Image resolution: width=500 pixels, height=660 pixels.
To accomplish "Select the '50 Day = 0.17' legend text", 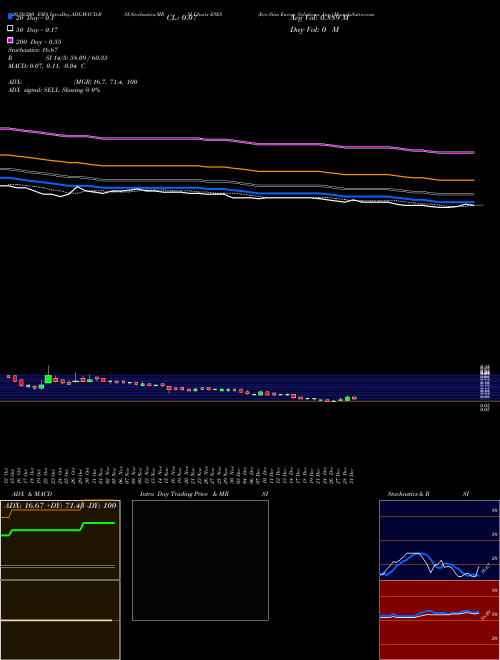I will click(37, 30).
